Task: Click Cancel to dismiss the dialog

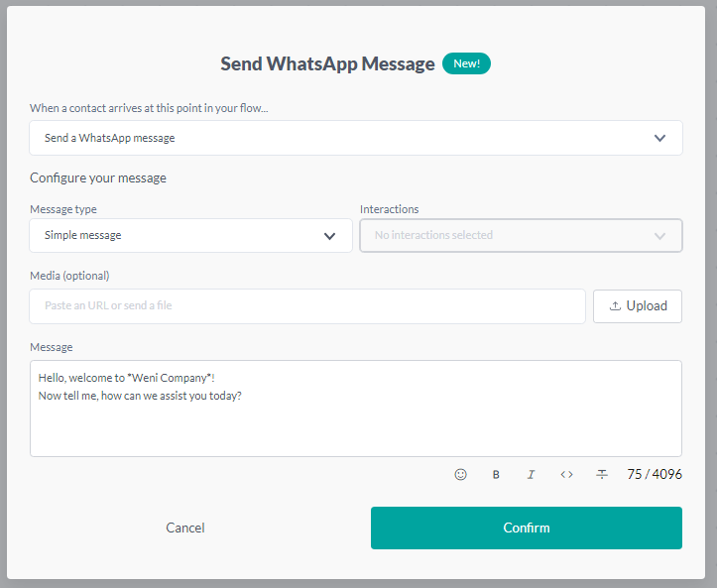Action: click(185, 528)
